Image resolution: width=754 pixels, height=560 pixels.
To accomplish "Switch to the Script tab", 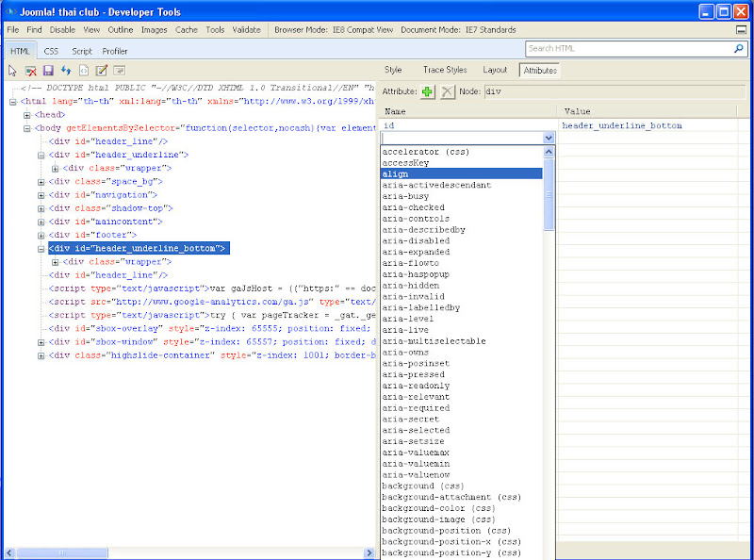I will pyautogui.click(x=82, y=51).
